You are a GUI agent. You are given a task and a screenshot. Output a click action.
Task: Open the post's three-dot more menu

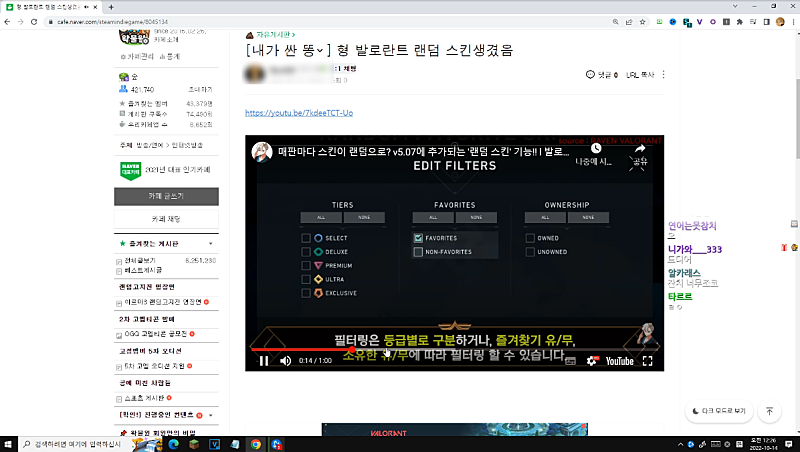663,74
